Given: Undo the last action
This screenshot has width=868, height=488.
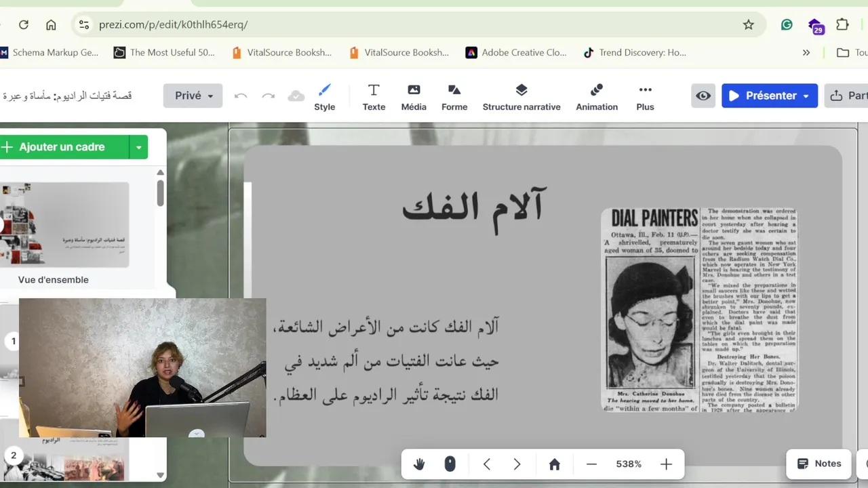Looking at the screenshot, I should tap(241, 96).
